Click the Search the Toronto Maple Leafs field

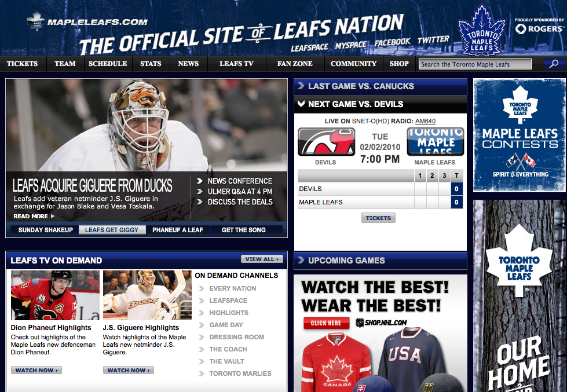(475, 64)
